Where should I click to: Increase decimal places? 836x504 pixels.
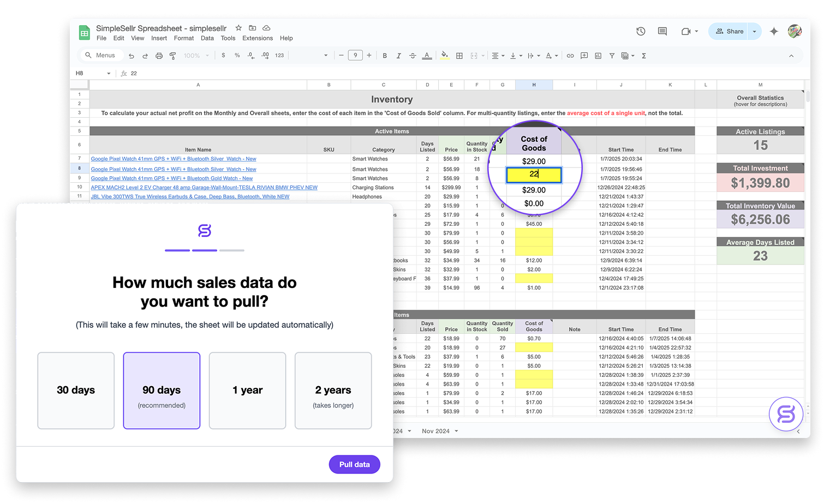pyautogui.click(x=265, y=55)
